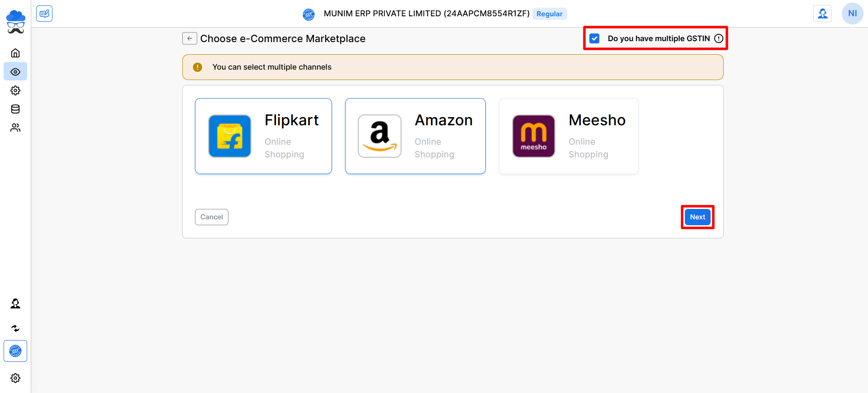
Task: Click the database icon in sidebar
Action: (x=15, y=109)
